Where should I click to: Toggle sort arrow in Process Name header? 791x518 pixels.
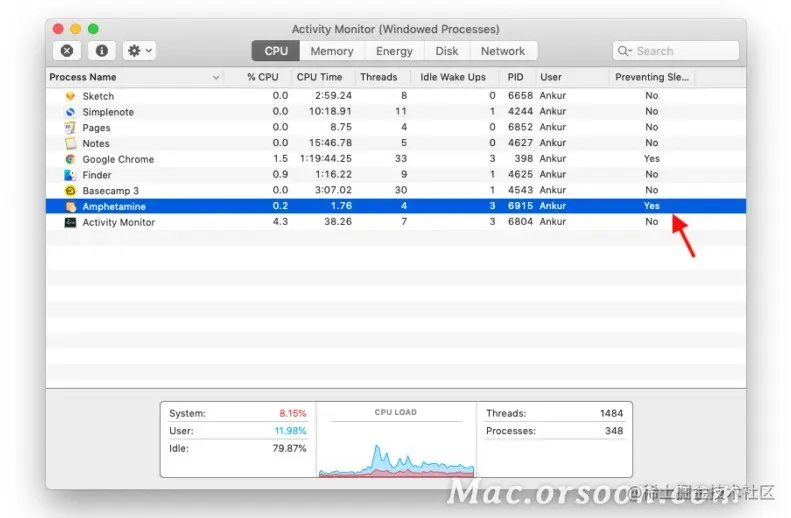[216, 78]
